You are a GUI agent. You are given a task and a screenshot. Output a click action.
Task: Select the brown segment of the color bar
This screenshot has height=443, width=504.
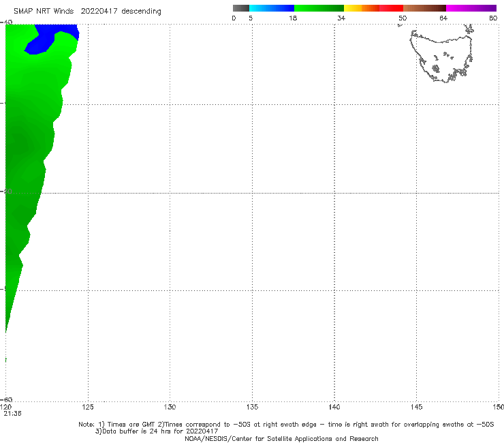[x=424, y=8]
